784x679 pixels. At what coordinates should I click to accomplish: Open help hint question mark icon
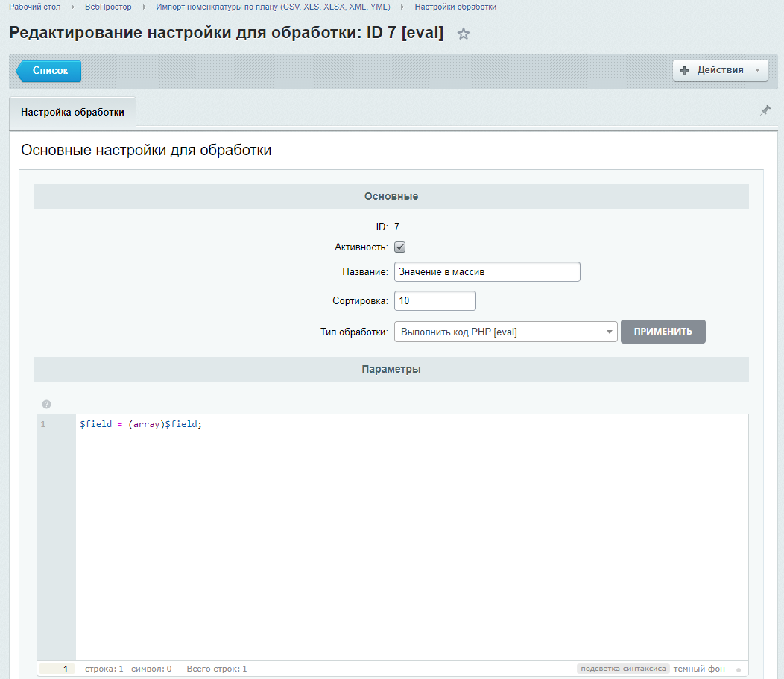point(46,404)
